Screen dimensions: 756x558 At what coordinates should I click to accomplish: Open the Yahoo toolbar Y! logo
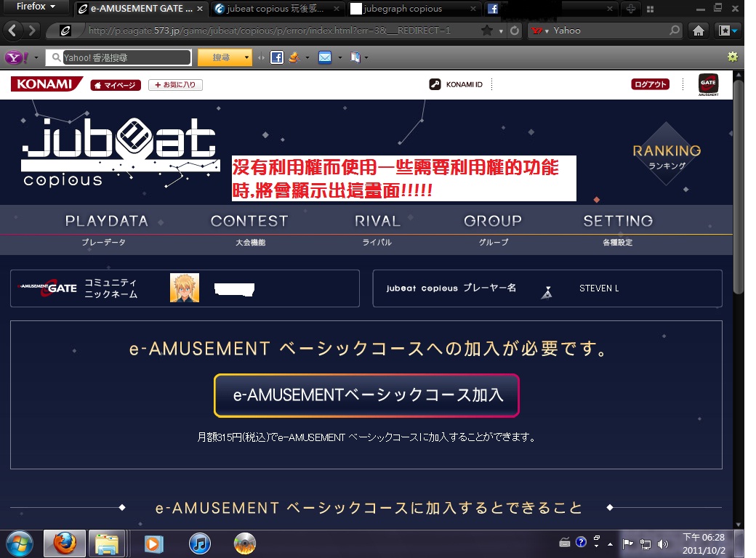16,58
